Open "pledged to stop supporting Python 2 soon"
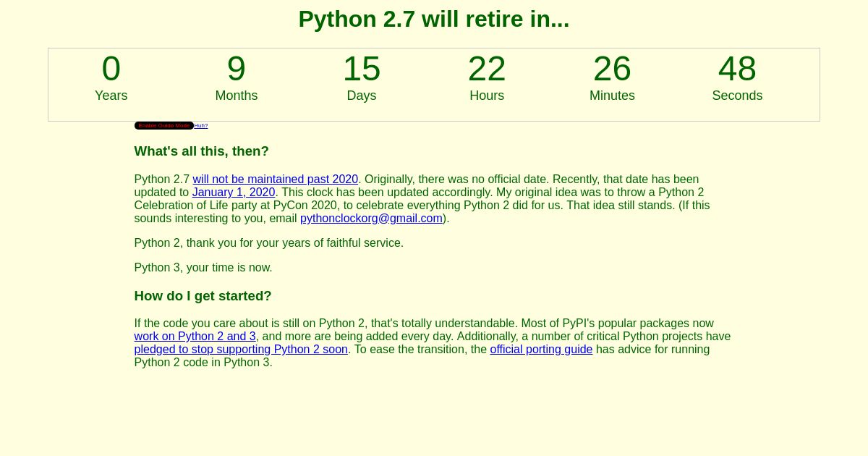 [241, 350]
